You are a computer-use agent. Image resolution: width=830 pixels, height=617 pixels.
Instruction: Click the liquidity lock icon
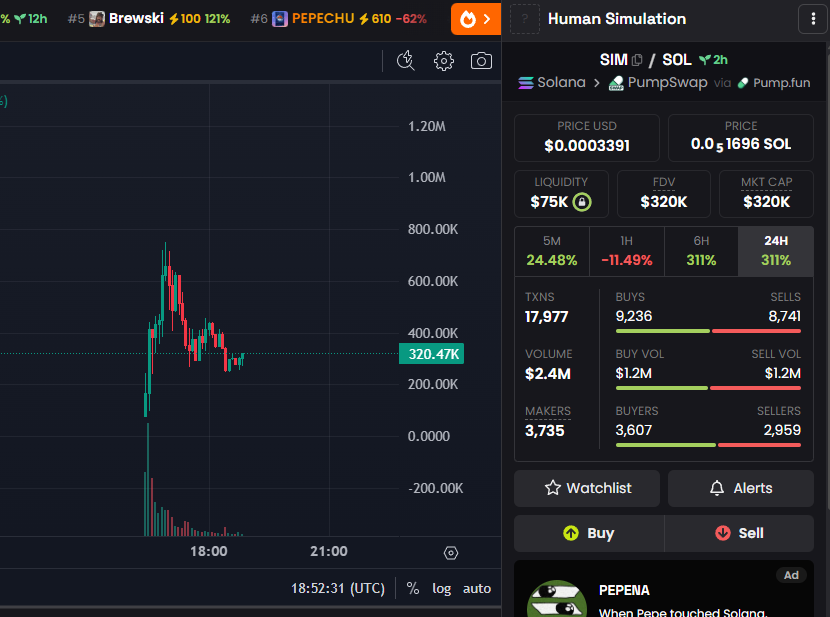582,202
